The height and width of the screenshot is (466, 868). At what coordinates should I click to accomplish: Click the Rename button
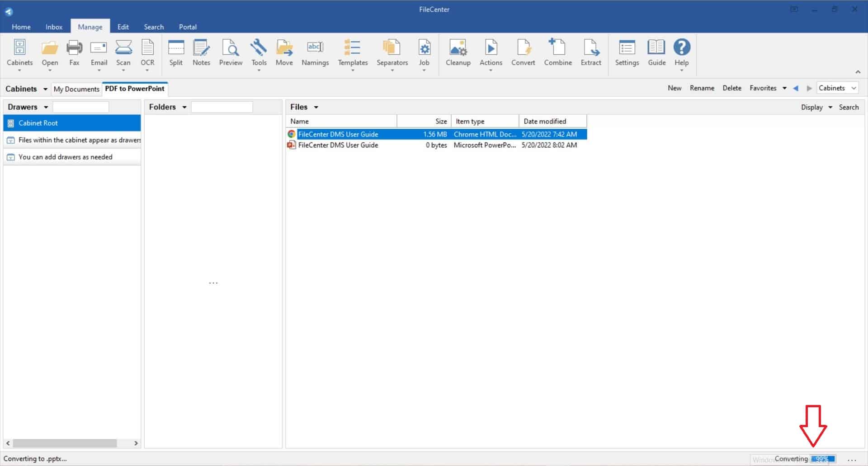pyautogui.click(x=702, y=88)
